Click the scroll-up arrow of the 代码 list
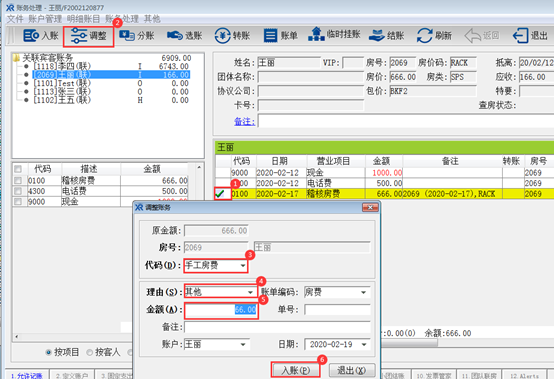554x379 pixels. (x=199, y=167)
